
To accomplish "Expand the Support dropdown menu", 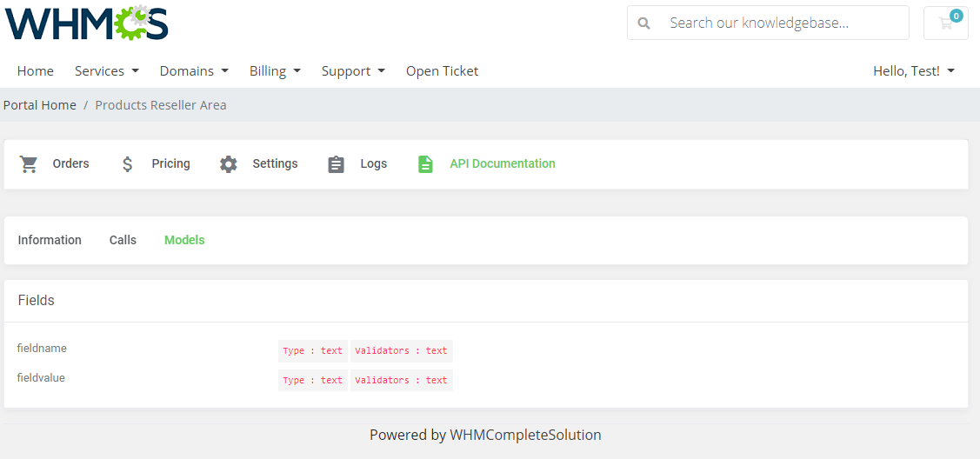I will (x=353, y=71).
